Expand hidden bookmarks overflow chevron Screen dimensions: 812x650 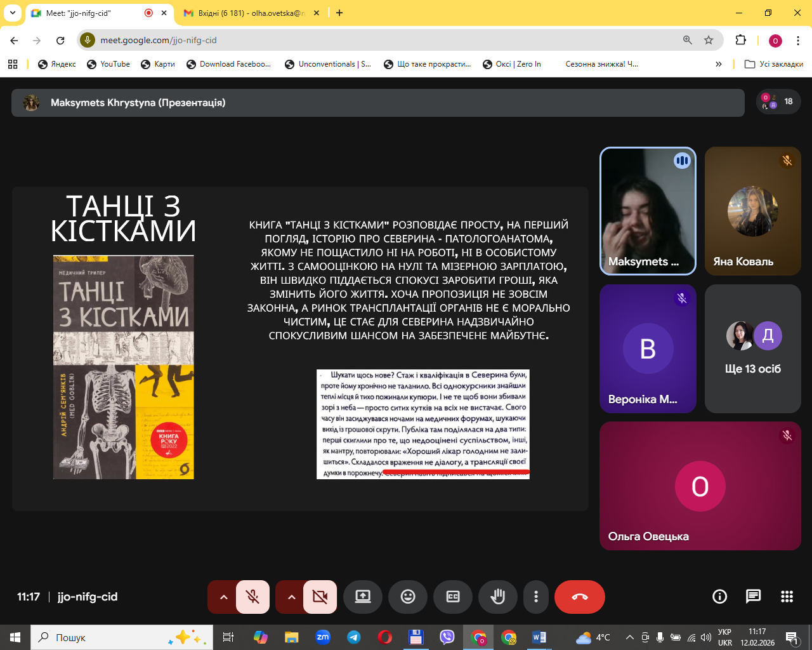[x=718, y=64]
